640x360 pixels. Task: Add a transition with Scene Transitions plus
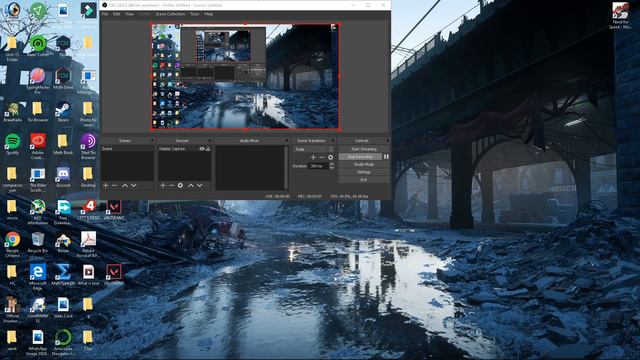(x=313, y=157)
